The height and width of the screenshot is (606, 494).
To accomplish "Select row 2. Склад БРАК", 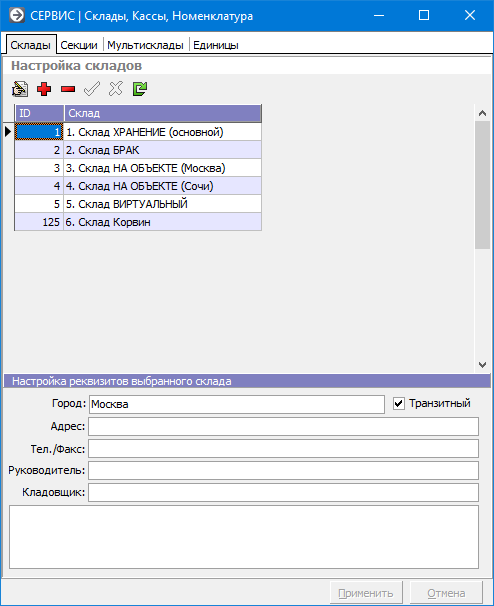I will [x=138, y=150].
